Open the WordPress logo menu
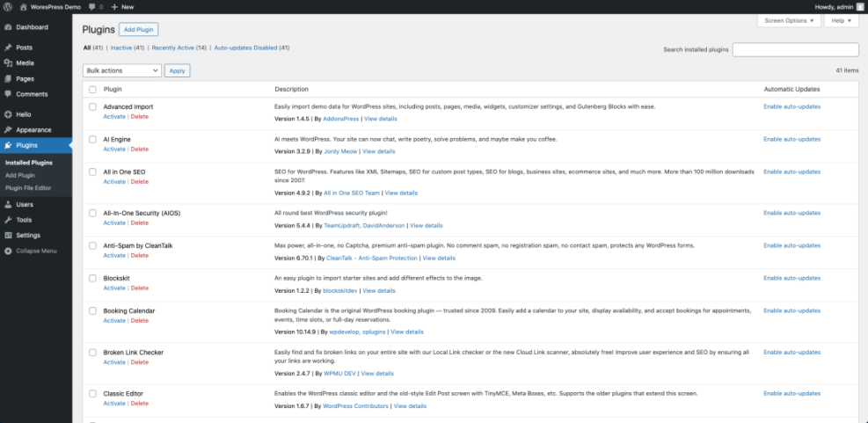Viewport: 868px width, 423px height. pyautogui.click(x=8, y=7)
